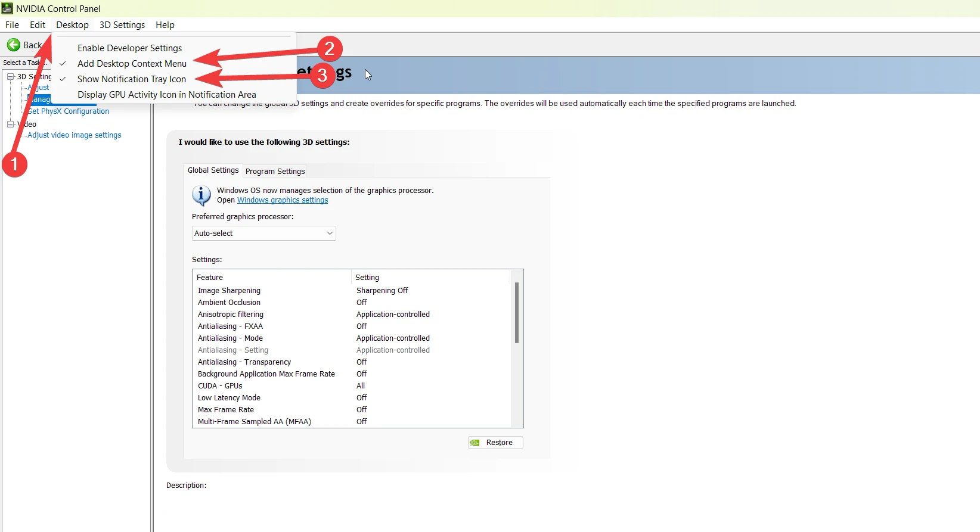Collapse the 3D Settings tree node
Viewport: 980px width, 532px height.
pyautogui.click(x=10, y=77)
